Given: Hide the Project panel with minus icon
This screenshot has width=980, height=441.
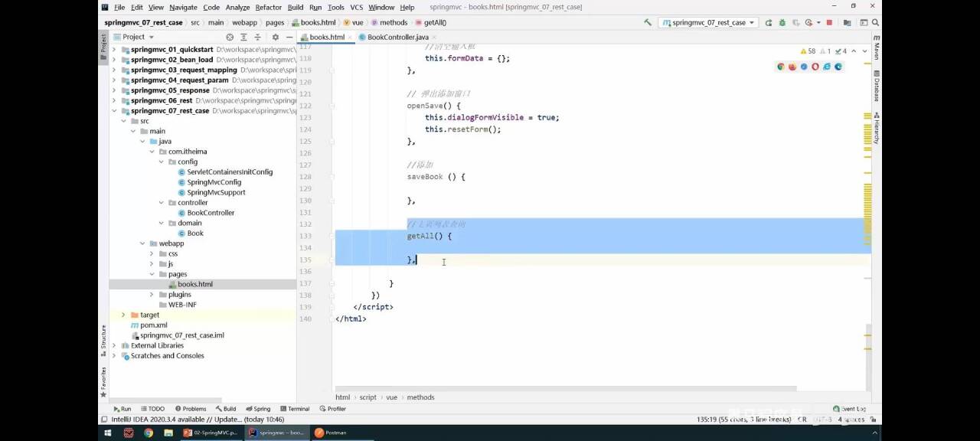Looking at the screenshot, I should tap(289, 37).
